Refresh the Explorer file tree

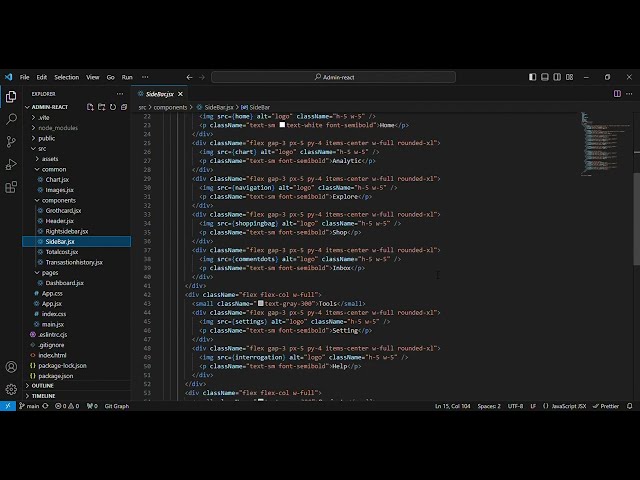coord(113,107)
